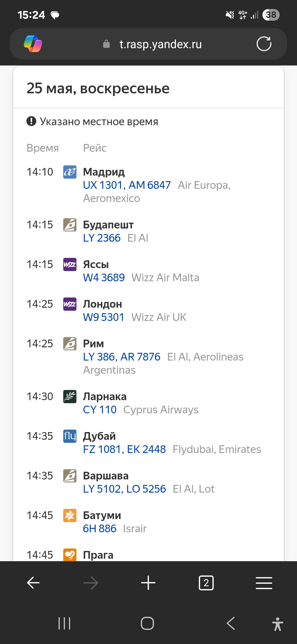This screenshot has width=297, height=644.
Task: Open browser hamburger menu
Action: [x=264, y=583]
